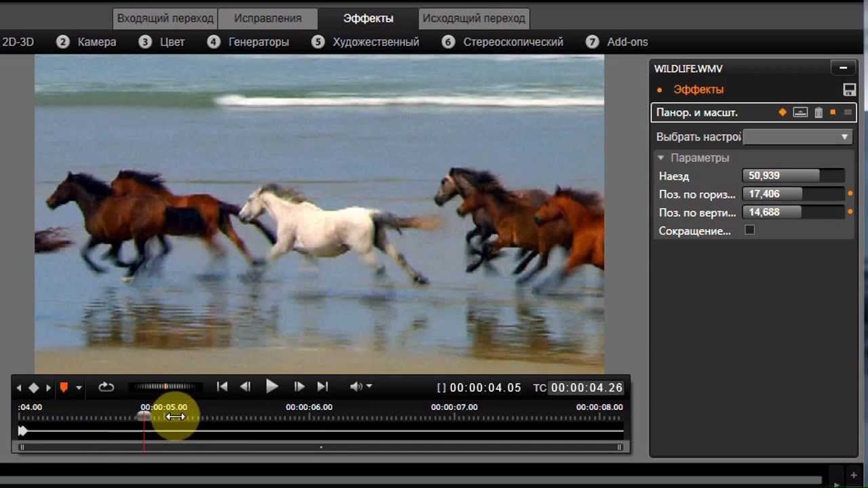Toggle the Поз. по верти keyframe dot
This screenshot has height=488, width=868.
850,212
